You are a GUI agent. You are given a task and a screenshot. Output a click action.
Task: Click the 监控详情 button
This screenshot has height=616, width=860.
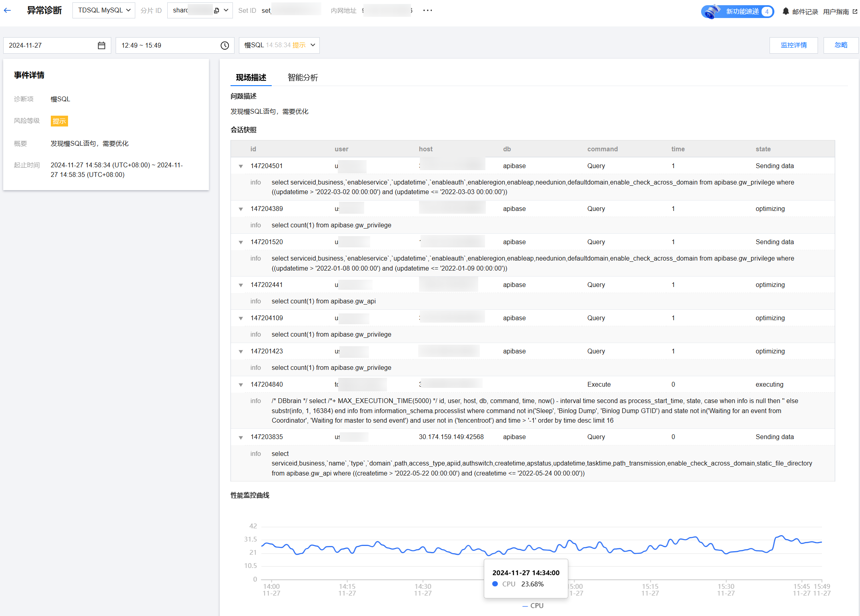click(793, 45)
